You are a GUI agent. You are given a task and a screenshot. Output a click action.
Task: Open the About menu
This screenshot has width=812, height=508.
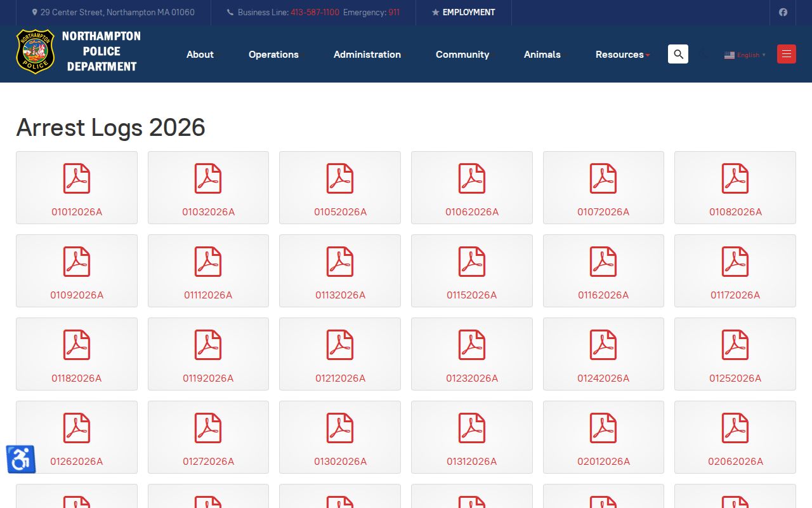coord(200,55)
